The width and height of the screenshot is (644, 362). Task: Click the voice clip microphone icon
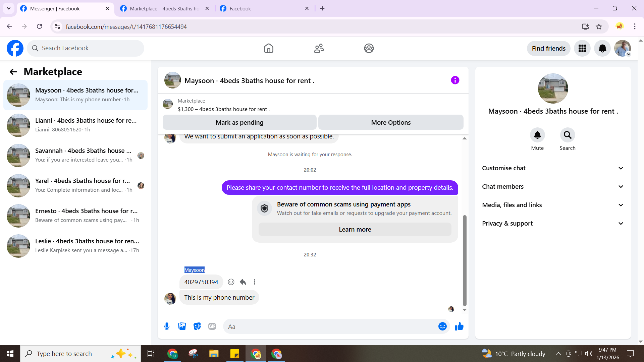(167, 326)
